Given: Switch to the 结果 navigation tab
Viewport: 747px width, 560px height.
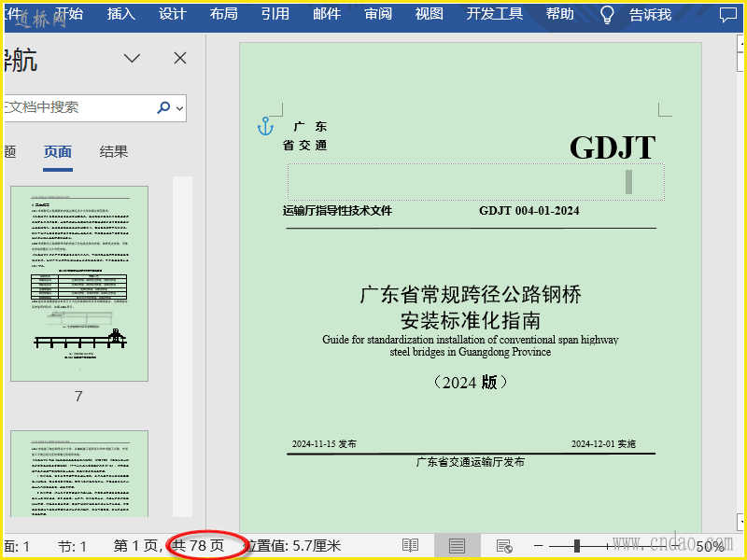Looking at the screenshot, I should click(114, 152).
